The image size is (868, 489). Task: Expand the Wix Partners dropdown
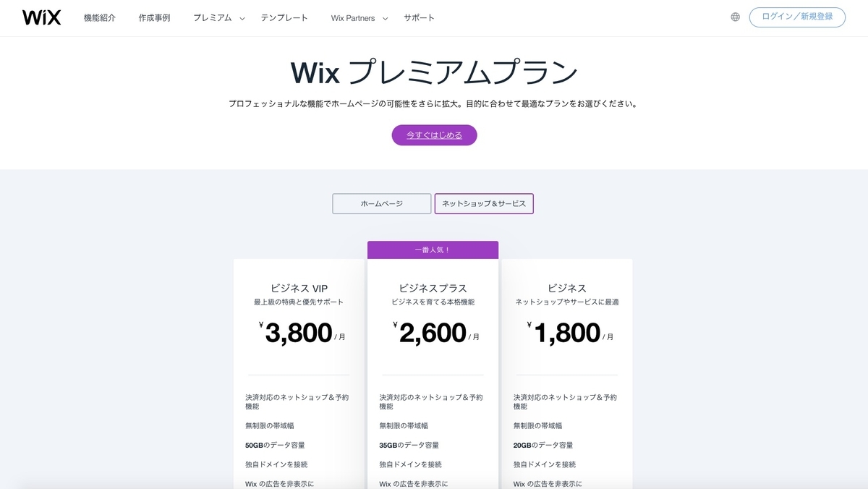[384, 18]
